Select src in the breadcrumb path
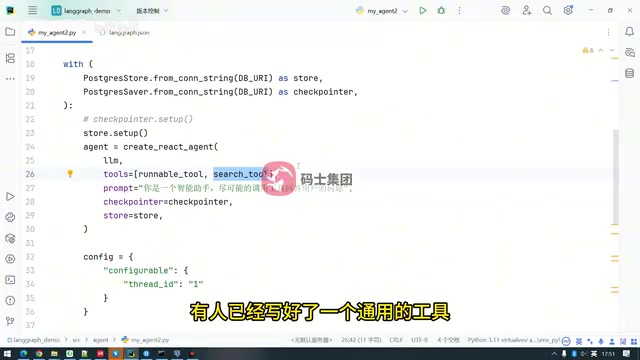Screen dimensions: 640x360 click(x=76, y=340)
